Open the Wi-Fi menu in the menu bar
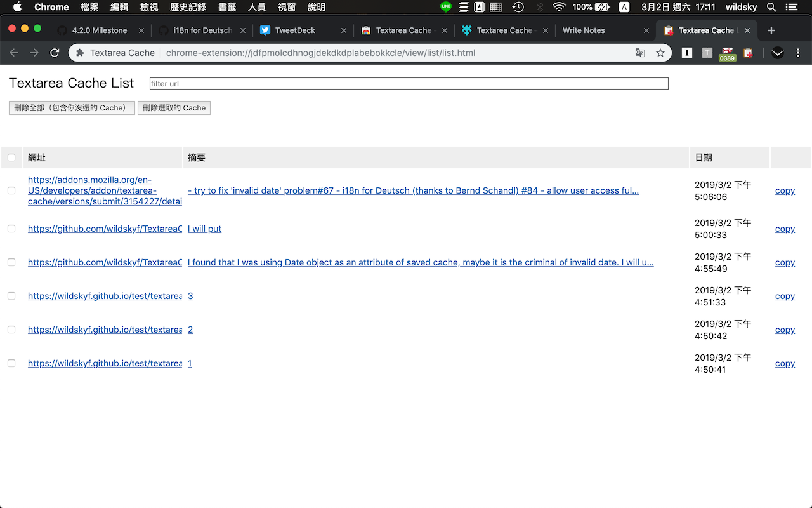The height and width of the screenshot is (508, 812). pos(558,7)
